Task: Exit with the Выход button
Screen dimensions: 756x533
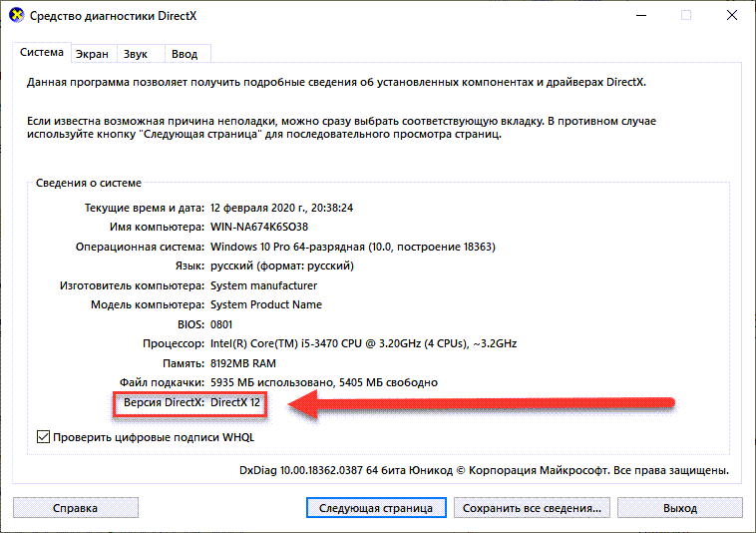Action: (680, 508)
